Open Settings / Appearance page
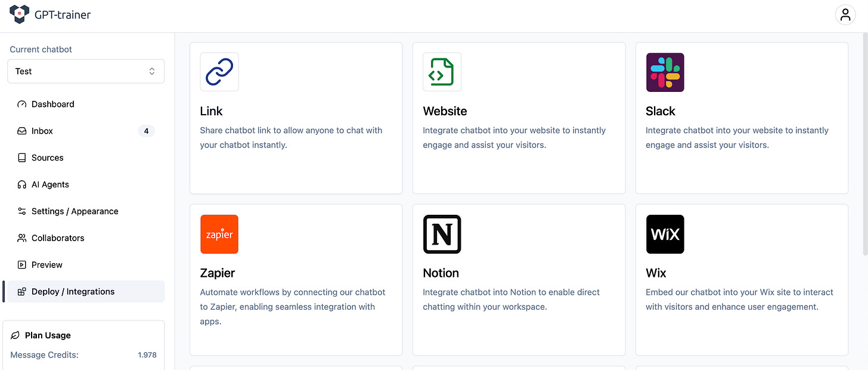Image resolution: width=868 pixels, height=370 pixels. [x=85, y=211]
